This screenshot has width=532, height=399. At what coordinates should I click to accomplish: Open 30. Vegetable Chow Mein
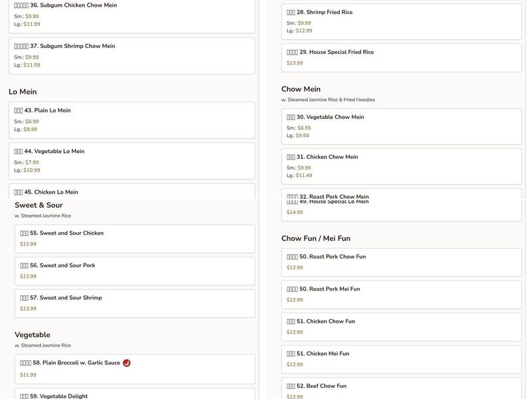(x=402, y=126)
